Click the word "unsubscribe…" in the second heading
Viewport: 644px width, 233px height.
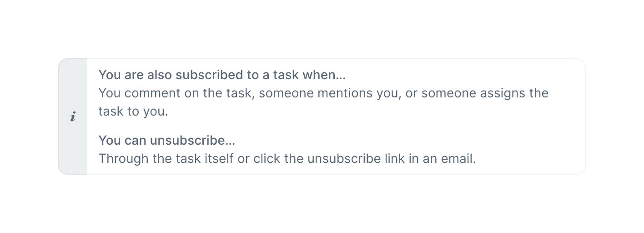(x=192, y=140)
